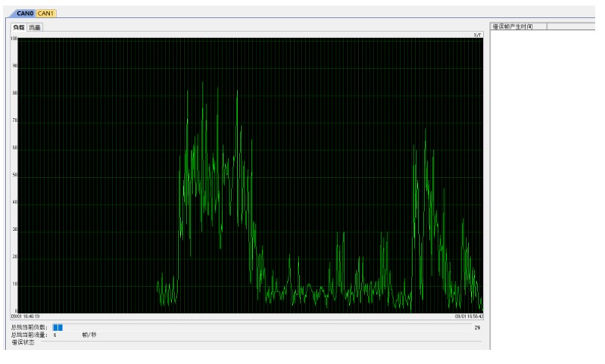Click the %/T unit label above chart
Image resolution: width=605 pixels, height=364 pixels.
coord(477,34)
